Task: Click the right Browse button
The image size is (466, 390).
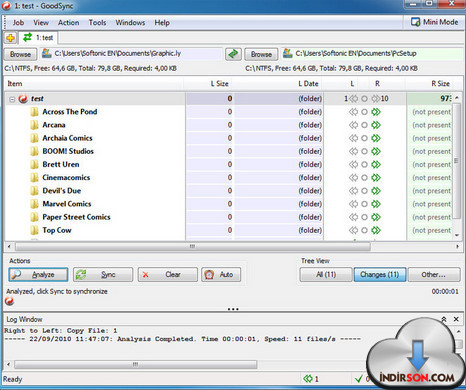Action: 261,54
